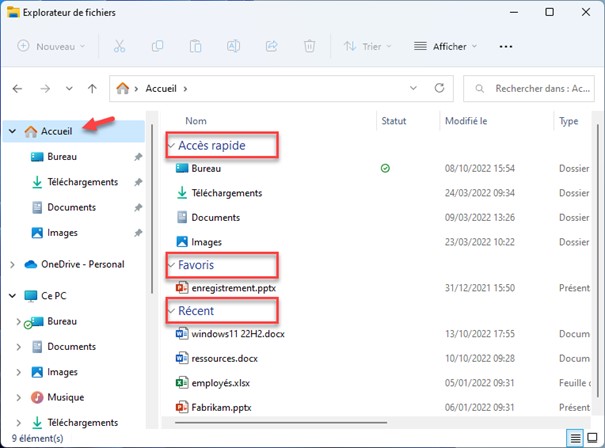The width and height of the screenshot is (605, 448).
Task: Open the three-dots more options menu
Action: point(506,47)
